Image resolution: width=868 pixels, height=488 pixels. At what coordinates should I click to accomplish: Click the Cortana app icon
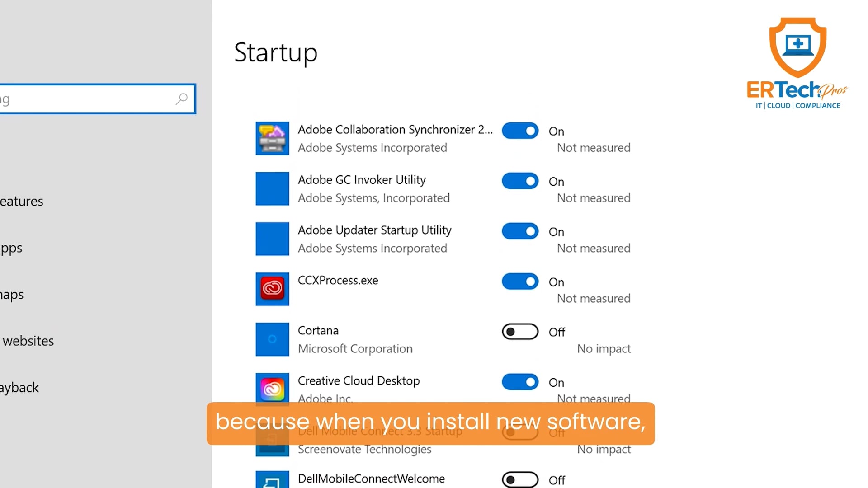click(272, 339)
